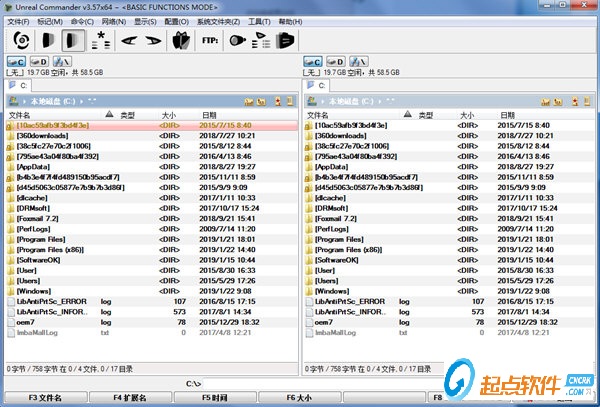
Task: Select ImbaMallLog txt file in left panel
Action: (x=152, y=332)
